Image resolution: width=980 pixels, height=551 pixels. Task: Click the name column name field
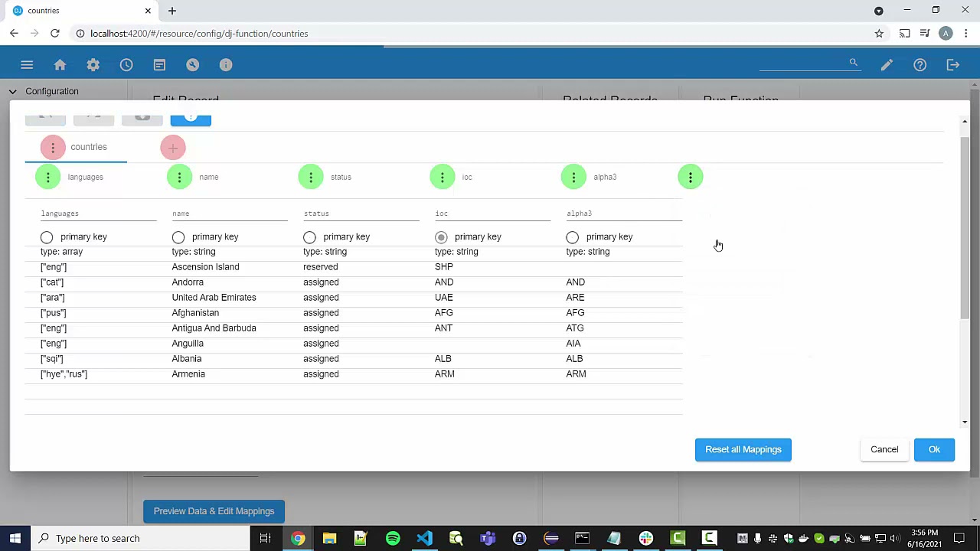[230, 214]
